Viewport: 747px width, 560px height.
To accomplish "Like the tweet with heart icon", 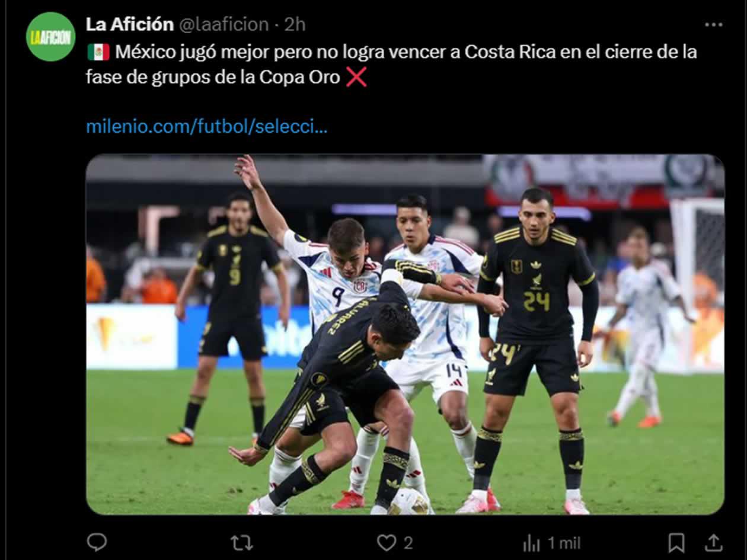I will pyautogui.click(x=387, y=542).
